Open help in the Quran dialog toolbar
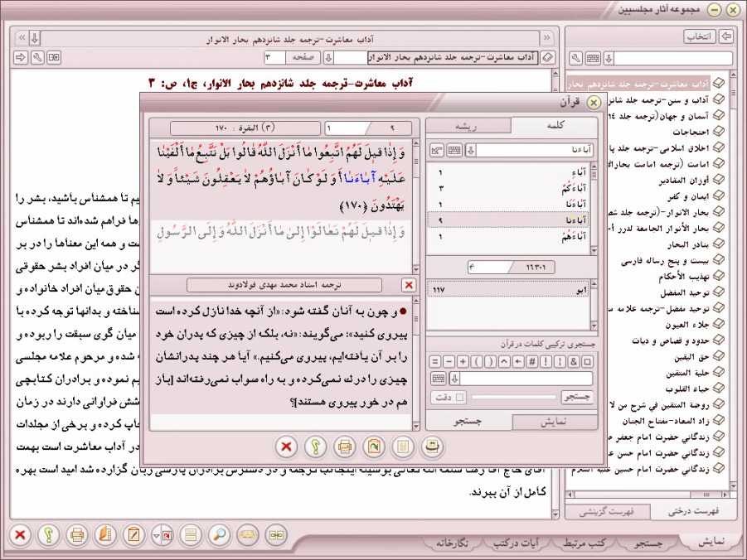Image resolution: width=747 pixels, height=560 pixels. click(x=315, y=447)
